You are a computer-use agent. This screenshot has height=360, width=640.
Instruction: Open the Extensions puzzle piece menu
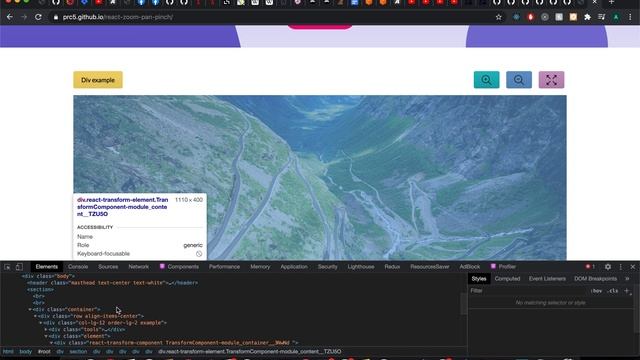click(x=587, y=17)
